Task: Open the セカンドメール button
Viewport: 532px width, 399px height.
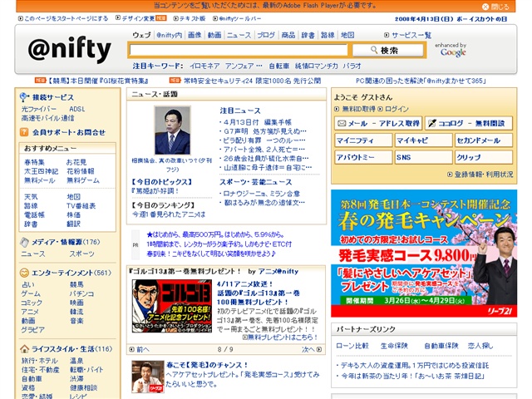Action: 484,140
